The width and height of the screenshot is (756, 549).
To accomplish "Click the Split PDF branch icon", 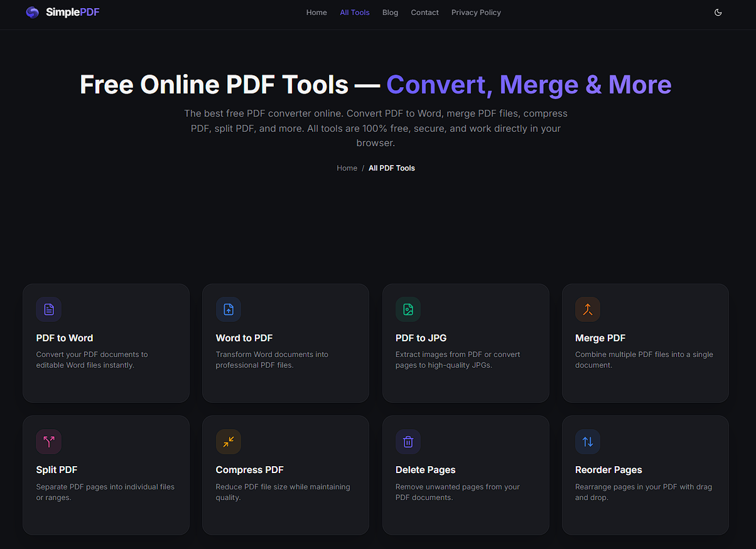I will click(48, 441).
